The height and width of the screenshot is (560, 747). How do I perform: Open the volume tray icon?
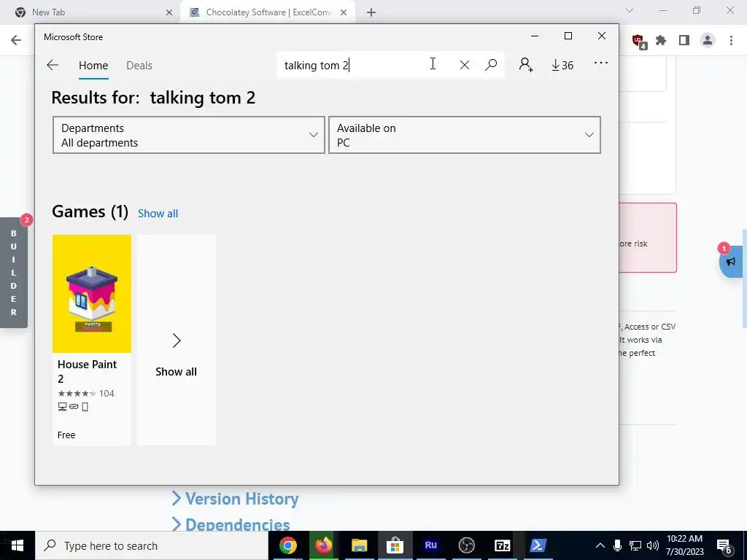[653, 545]
